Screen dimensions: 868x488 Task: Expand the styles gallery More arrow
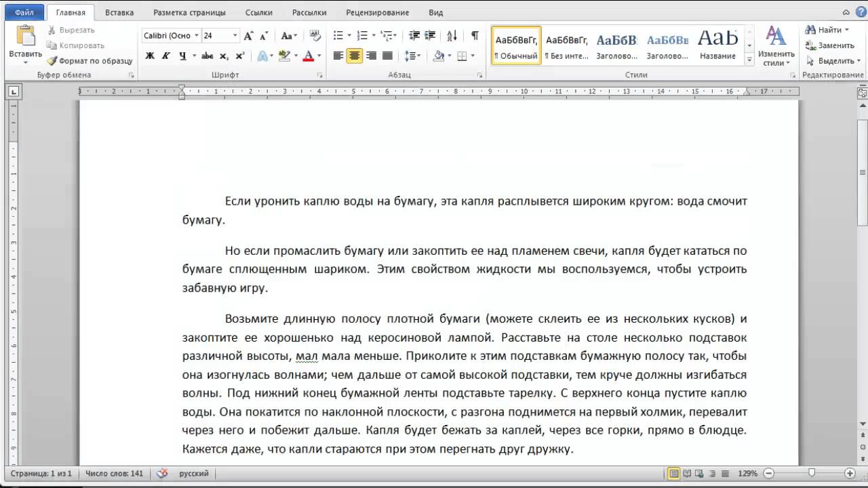pos(749,60)
